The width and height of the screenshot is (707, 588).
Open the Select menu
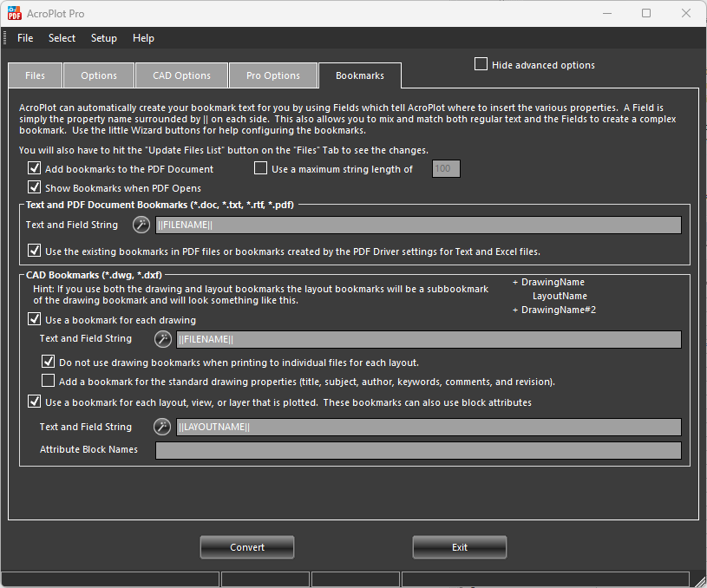(x=62, y=38)
